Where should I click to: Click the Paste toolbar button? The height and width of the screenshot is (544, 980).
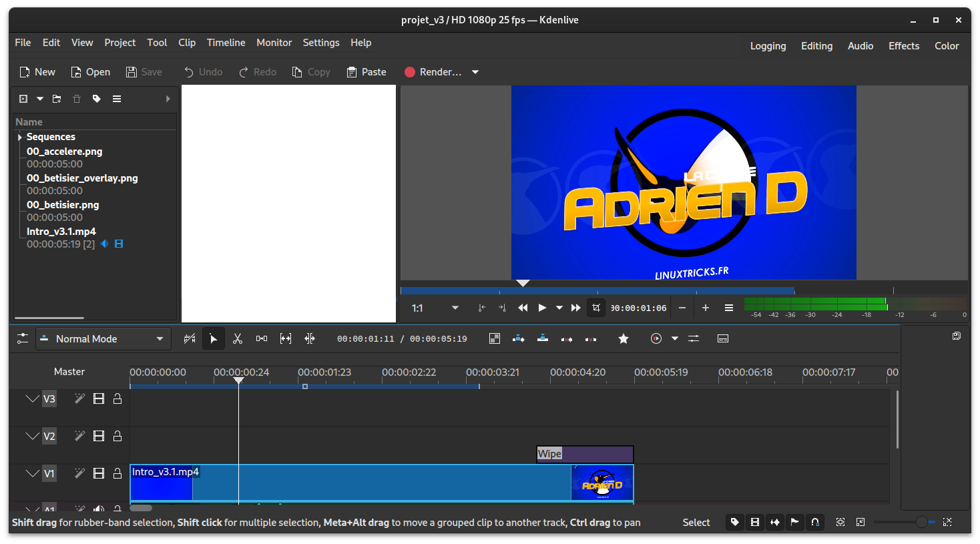[366, 72]
